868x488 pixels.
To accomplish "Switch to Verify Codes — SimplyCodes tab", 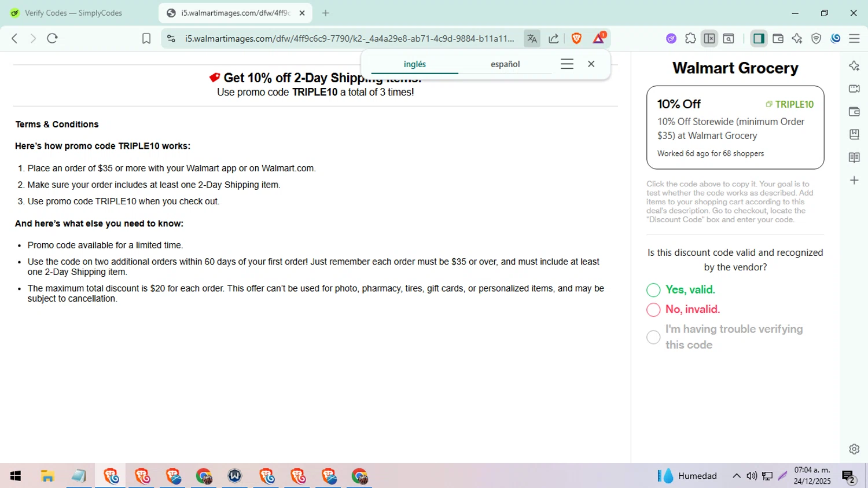I will [73, 13].
